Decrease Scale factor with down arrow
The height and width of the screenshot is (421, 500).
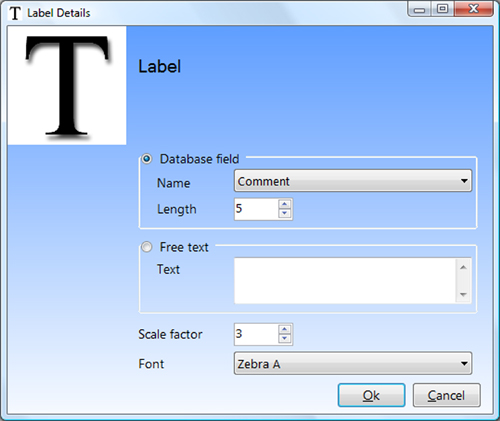coord(284,339)
